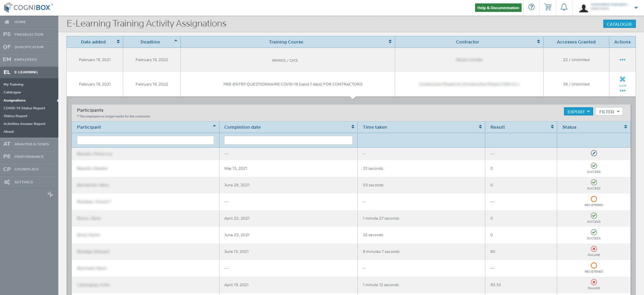Open Settings in sidebar

tap(29, 182)
